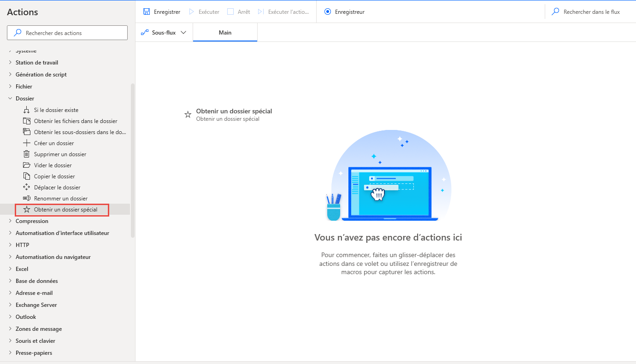636x364 pixels.
Task: Switch to the Main tab
Action: pos(225,33)
